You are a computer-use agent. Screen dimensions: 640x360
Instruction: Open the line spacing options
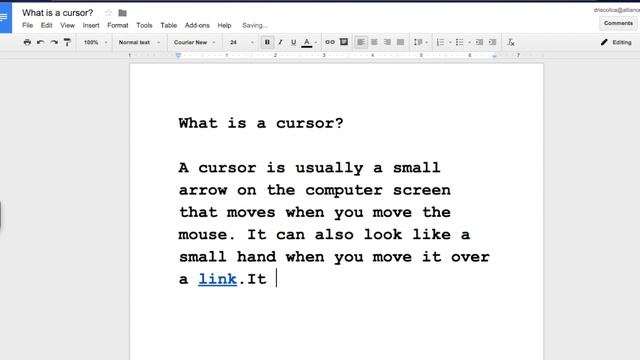click(420, 42)
